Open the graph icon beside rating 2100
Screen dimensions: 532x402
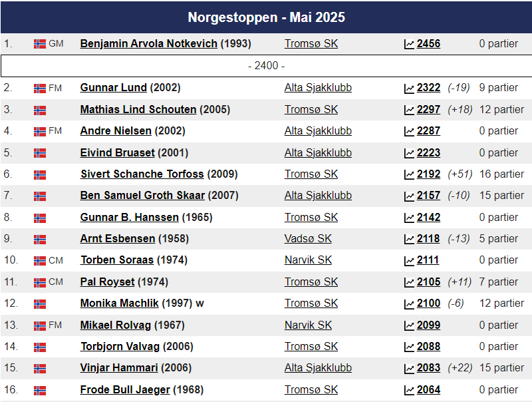coord(409,303)
